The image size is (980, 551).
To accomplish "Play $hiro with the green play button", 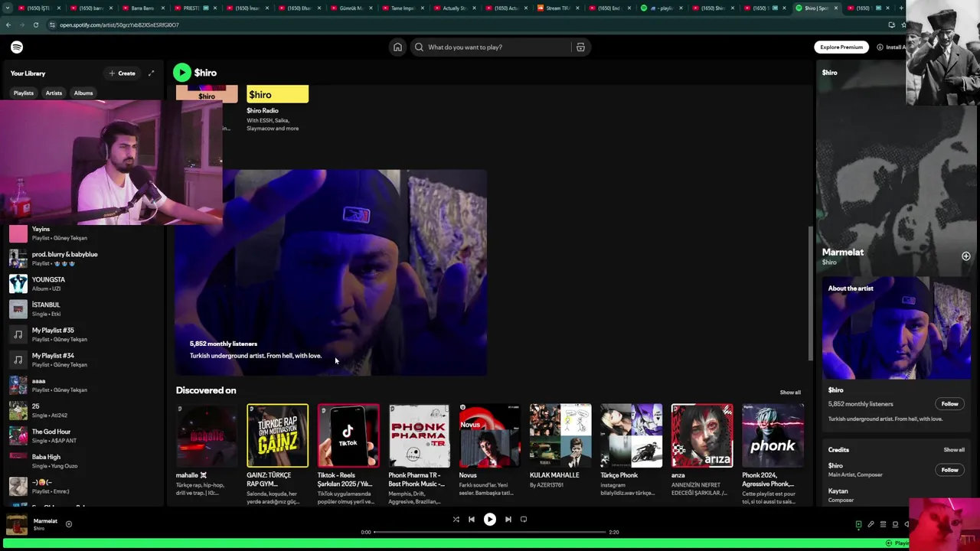I will (x=181, y=73).
